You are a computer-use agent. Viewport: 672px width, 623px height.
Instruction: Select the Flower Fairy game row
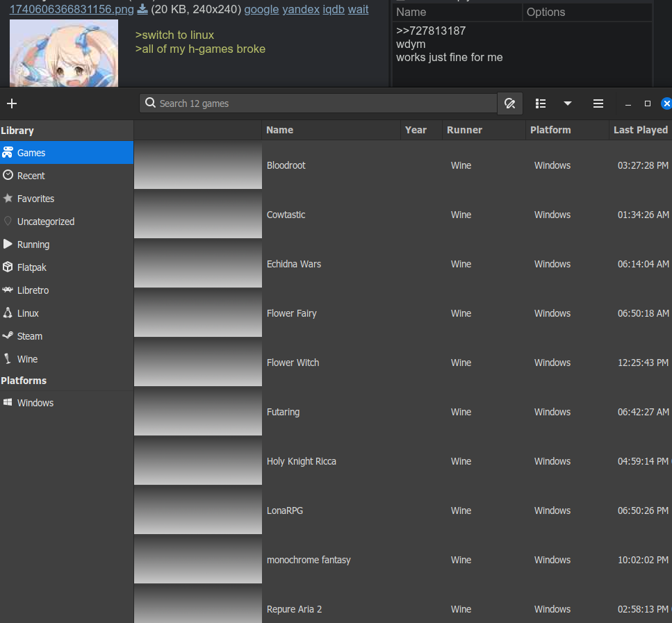403,313
